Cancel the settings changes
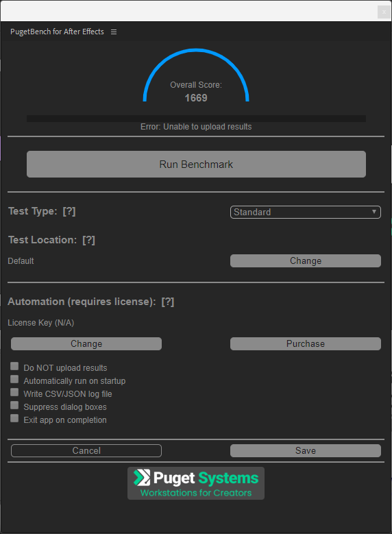Image resolution: width=392 pixels, height=534 pixels. point(86,450)
